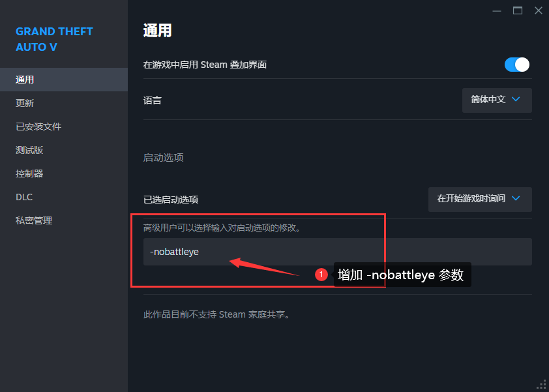Viewport: 549px width, 392px height.
Task: Expand the 在开始游戏时询问 launch option dropdown
Action: (x=480, y=200)
